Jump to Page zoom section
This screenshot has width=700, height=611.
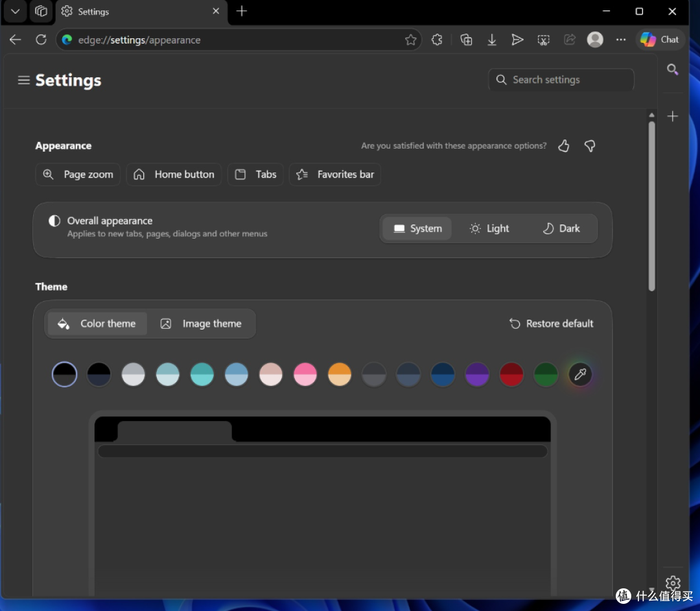pyautogui.click(x=78, y=174)
